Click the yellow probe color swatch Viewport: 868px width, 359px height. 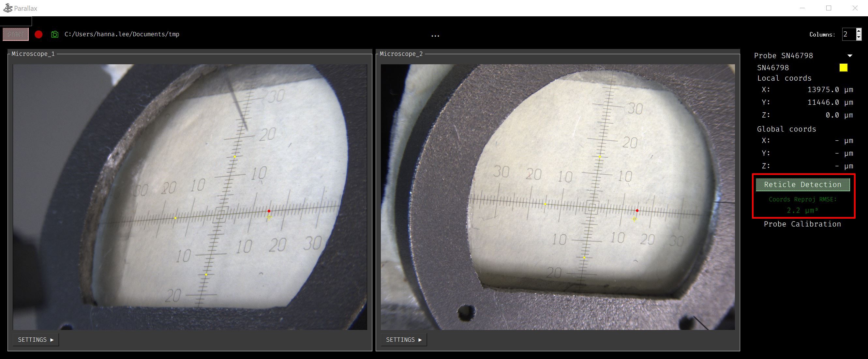tap(843, 68)
